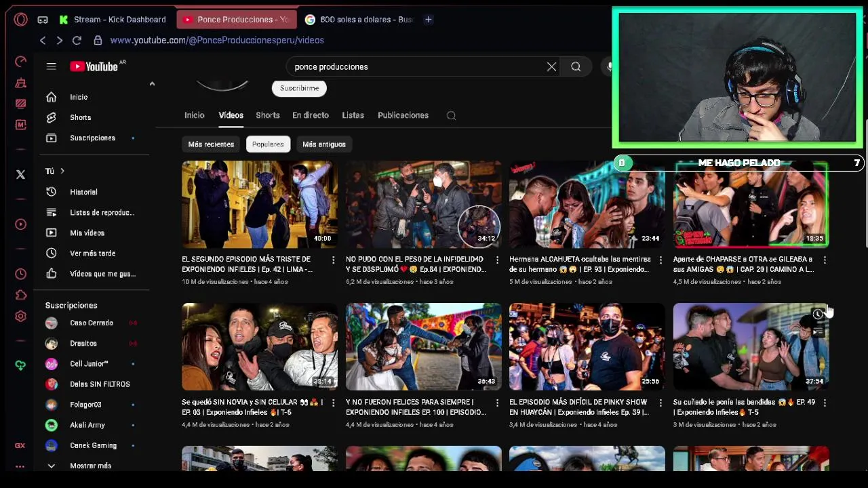Click the search input field
This screenshot has width=868, height=488.
[x=414, y=66]
